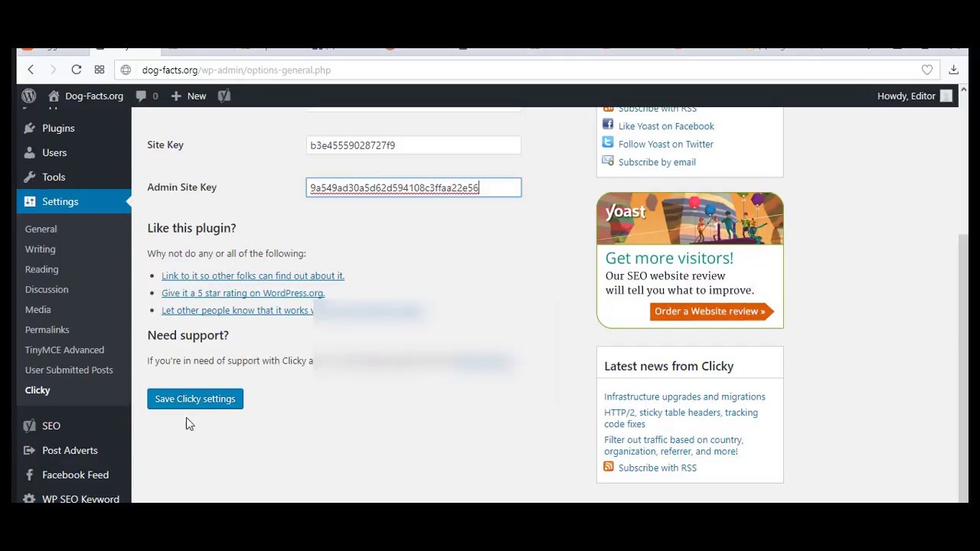Open downloads with the download icon
The height and width of the screenshot is (551, 980).
pos(954,70)
